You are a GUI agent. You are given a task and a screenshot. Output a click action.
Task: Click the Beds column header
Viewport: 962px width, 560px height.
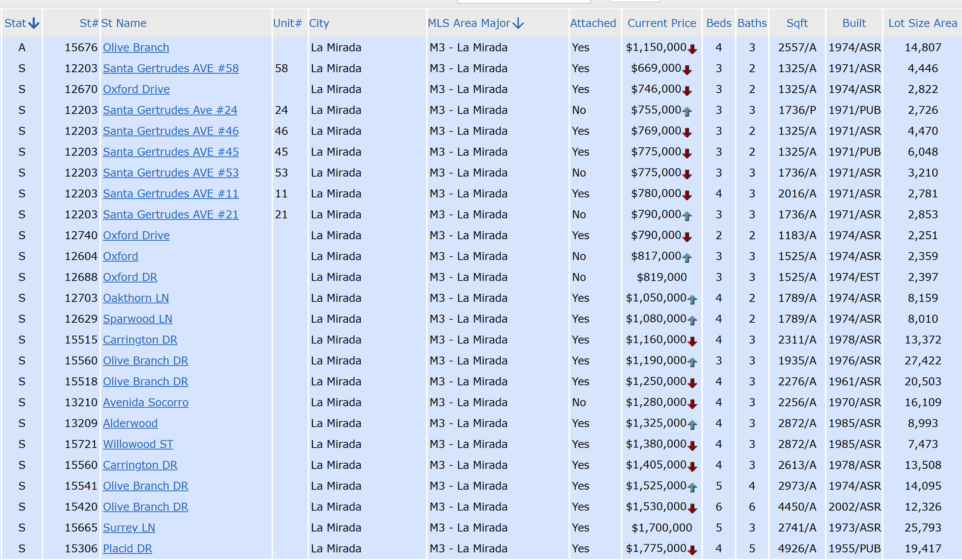click(718, 23)
